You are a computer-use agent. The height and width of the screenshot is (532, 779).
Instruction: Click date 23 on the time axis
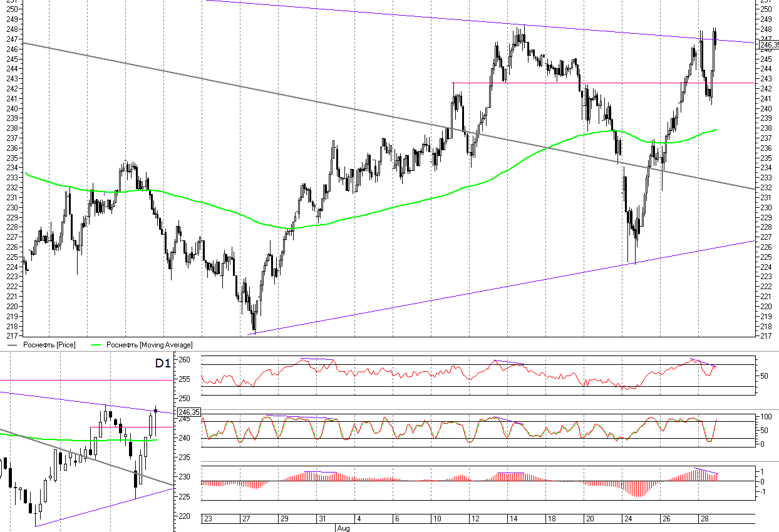pos(209,519)
